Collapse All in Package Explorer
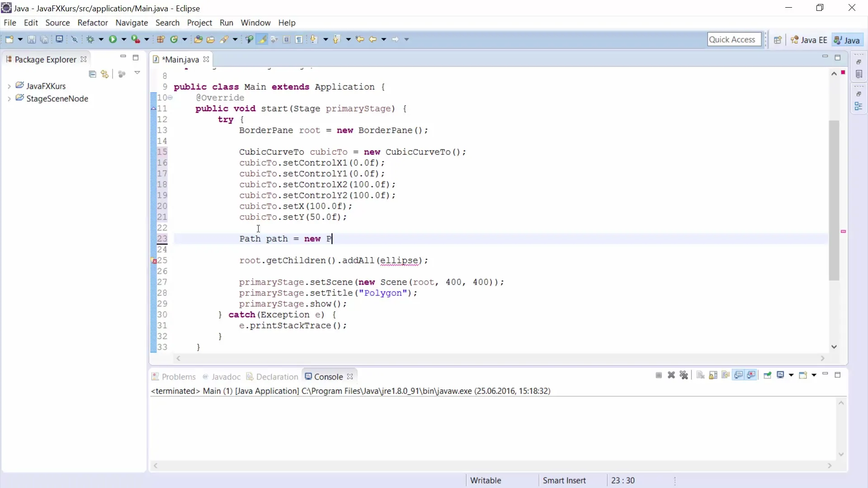The image size is (868, 488). [x=93, y=74]
